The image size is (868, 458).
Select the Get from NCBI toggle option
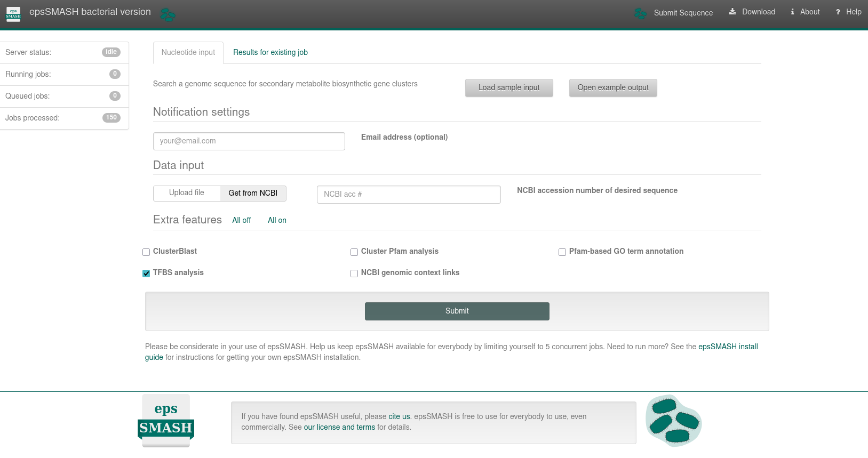(x=253, y=193)
